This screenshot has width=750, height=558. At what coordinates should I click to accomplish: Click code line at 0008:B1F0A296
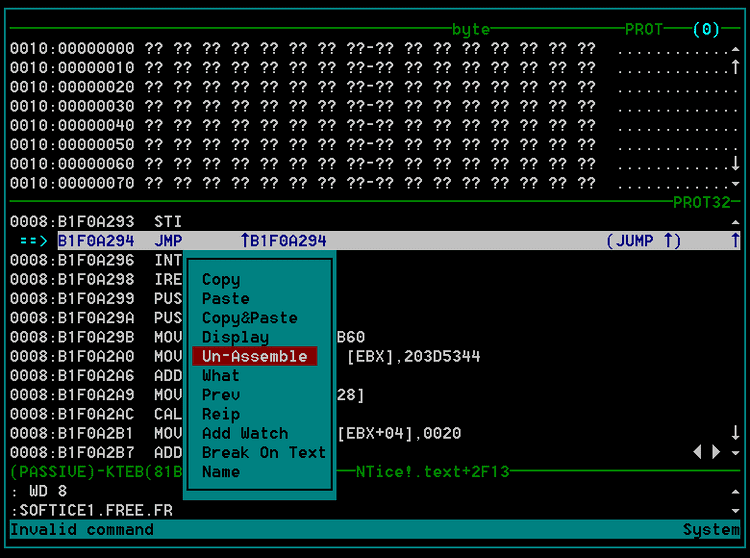[x=96, y=260]
